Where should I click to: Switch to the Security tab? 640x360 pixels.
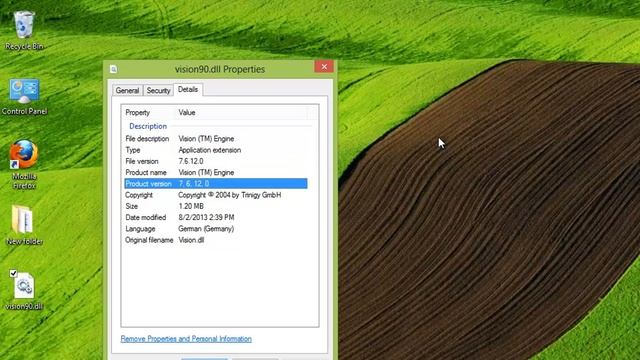click(x=158, y=91)
